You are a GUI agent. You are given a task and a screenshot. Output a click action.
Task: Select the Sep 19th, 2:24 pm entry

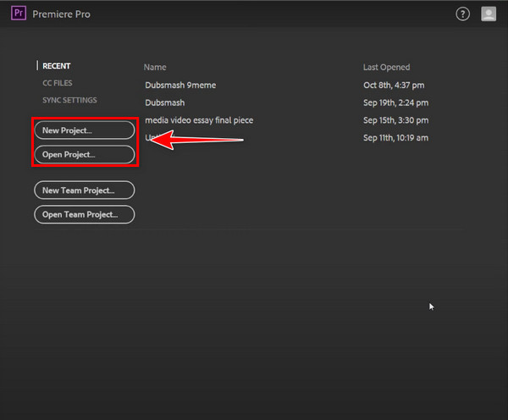click(396, 102)
